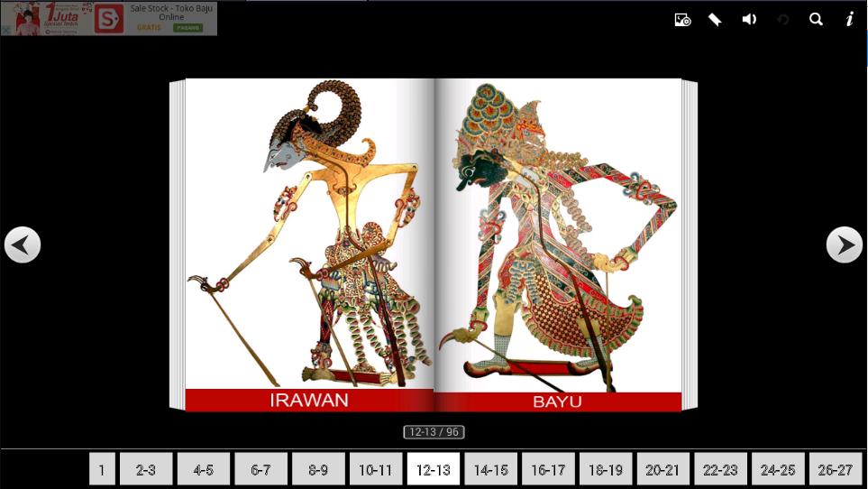868x489 pixels.
Task: Tap the Bayu wayang puppet illustration
Action: 559,238
